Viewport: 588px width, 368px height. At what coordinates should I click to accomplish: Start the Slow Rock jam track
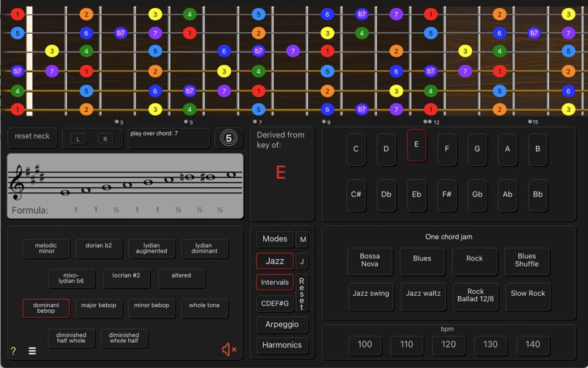pos(528,296)
